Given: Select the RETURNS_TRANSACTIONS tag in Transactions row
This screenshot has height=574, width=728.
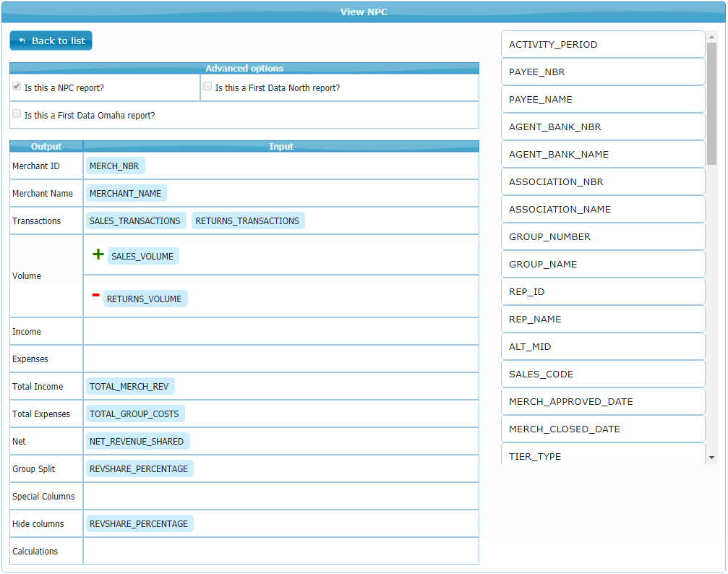Looking at the screenshot, I should (x=247, y=221).
